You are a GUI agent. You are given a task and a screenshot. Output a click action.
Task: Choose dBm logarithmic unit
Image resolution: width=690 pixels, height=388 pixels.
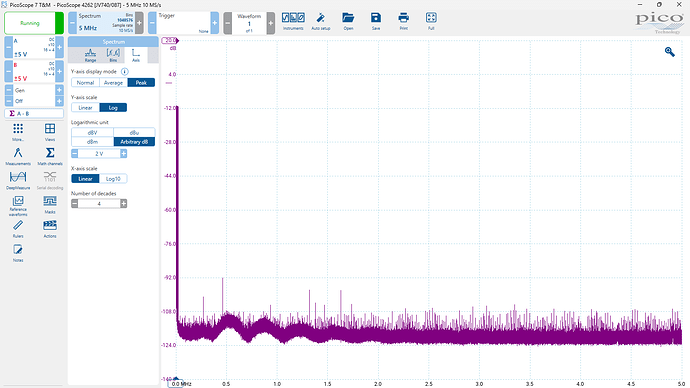[x=92, y=142]
